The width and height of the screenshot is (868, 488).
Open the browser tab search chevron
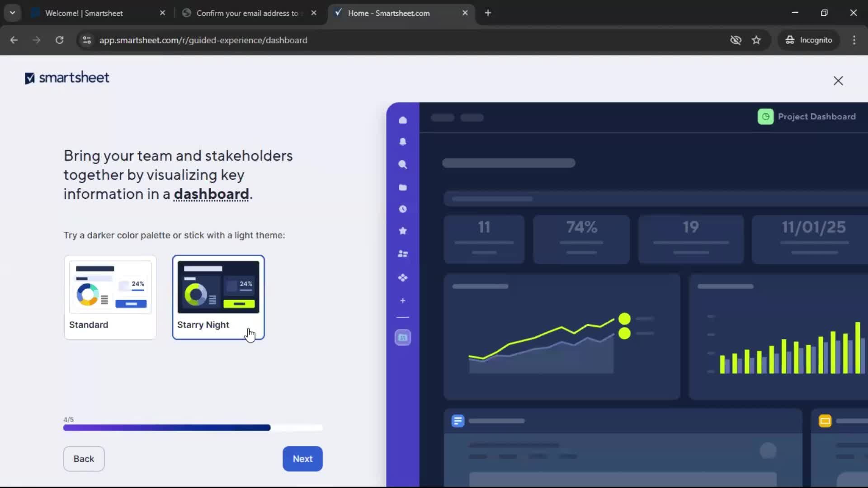pyautogui.click(x=13, y=13)
